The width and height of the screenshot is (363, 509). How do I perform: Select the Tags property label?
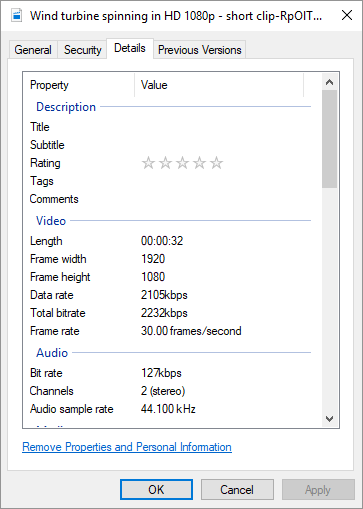[42, 181]
